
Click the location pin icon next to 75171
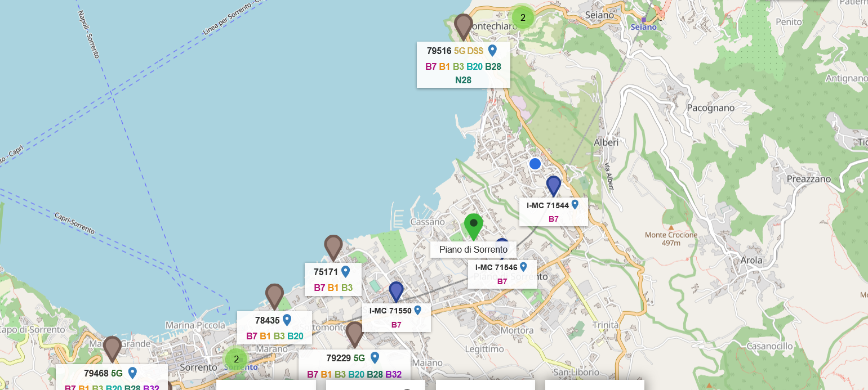coord(346,272)
